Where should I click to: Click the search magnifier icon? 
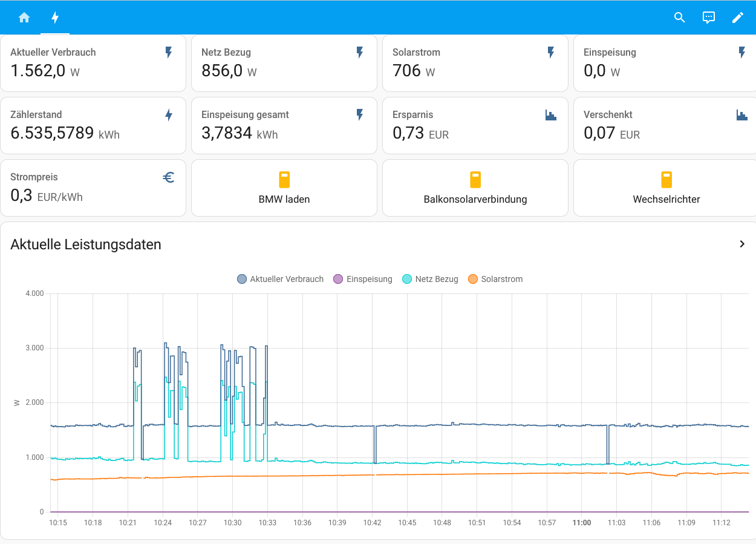679,18
